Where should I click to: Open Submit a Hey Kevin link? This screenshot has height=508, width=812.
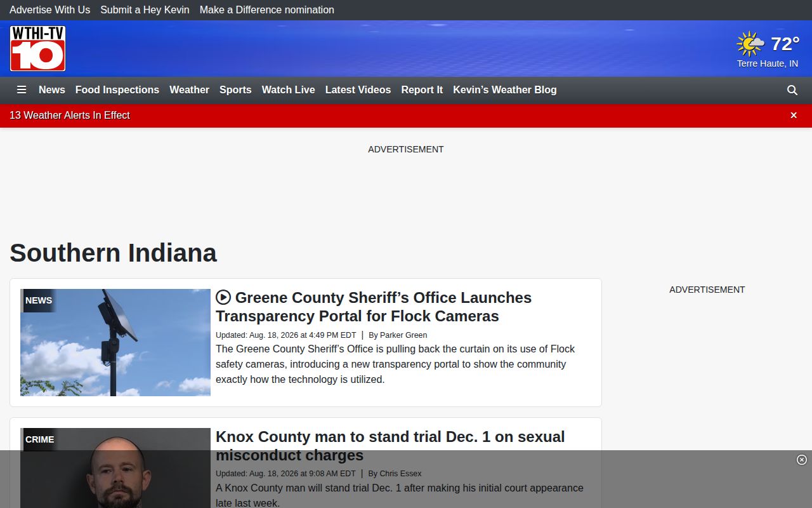click(145, 10)
